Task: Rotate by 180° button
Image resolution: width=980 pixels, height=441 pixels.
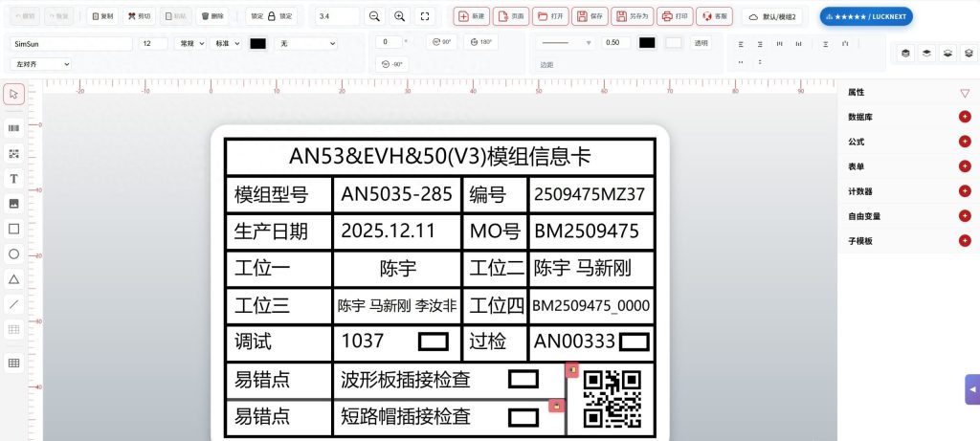Action: pos(481,42)
